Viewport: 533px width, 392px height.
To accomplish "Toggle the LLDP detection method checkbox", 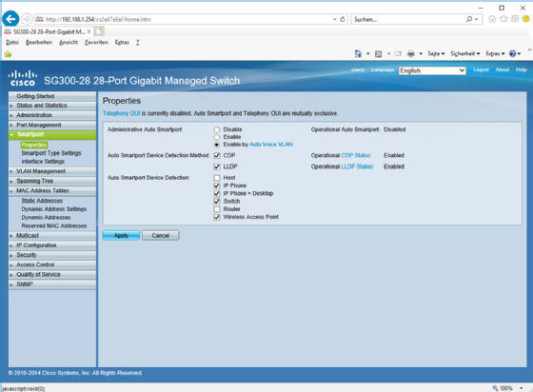I will [217, 167].
